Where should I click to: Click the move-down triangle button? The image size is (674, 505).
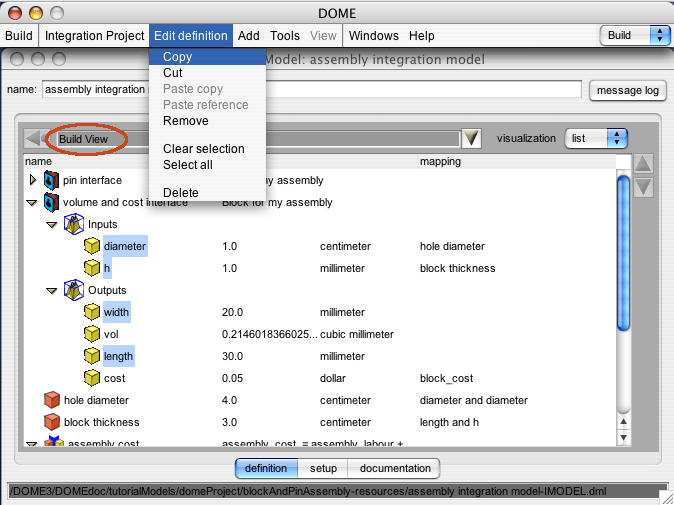point(643,187)
